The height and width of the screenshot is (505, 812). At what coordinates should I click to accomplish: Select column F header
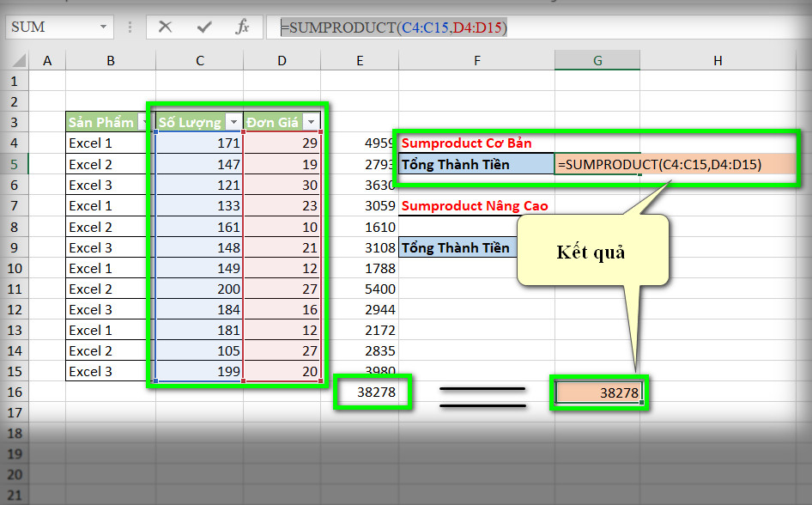point(476,61)
